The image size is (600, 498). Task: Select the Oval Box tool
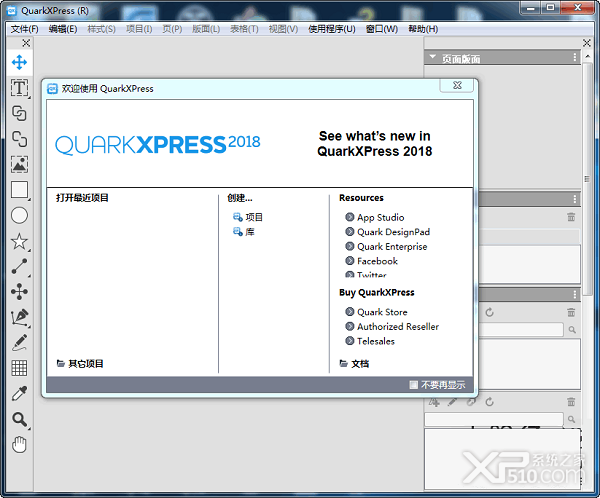tap(19, 216)
